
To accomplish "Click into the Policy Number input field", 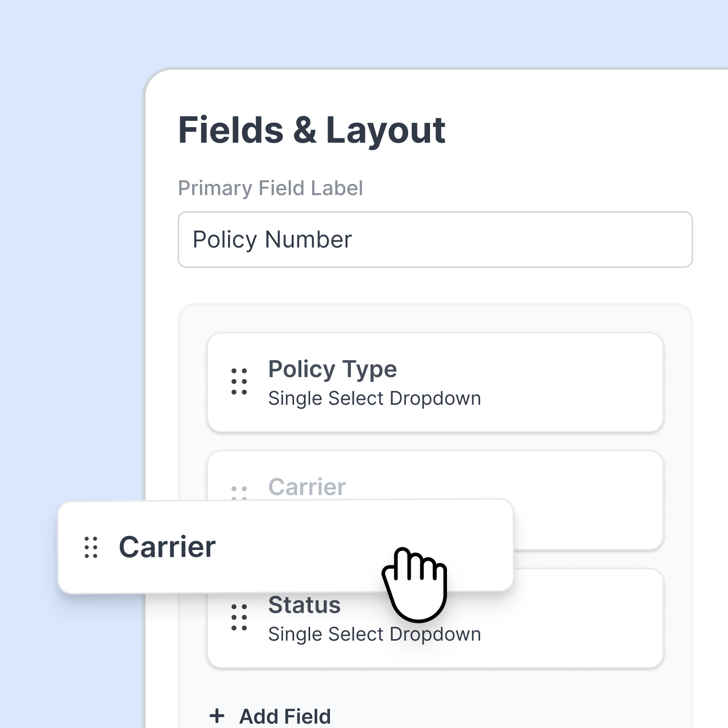I will [435, 239].
